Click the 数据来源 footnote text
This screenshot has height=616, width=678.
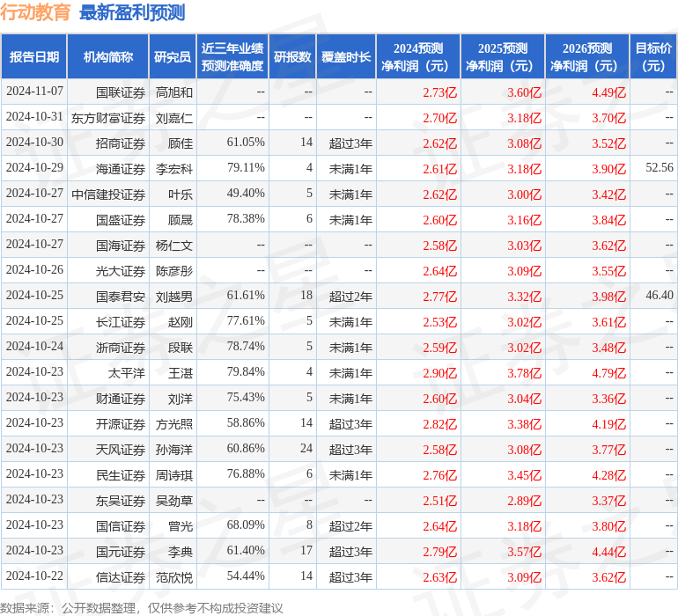pos(142,608)
